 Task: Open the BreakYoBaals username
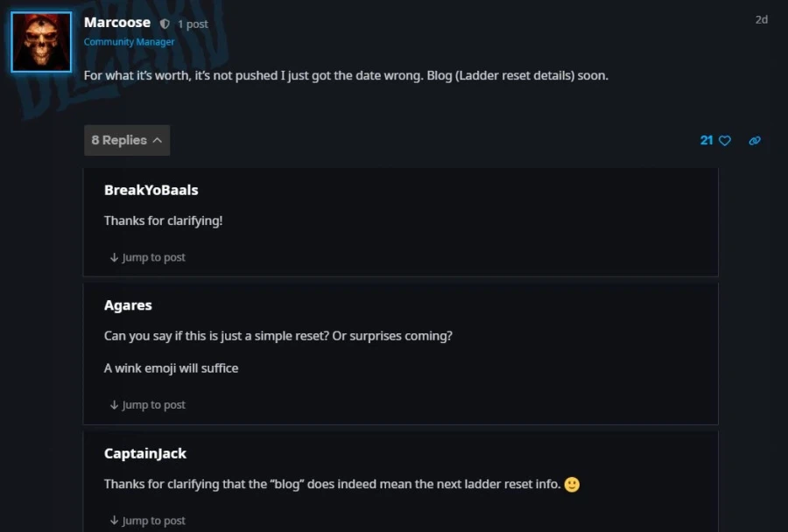point(151,190)
